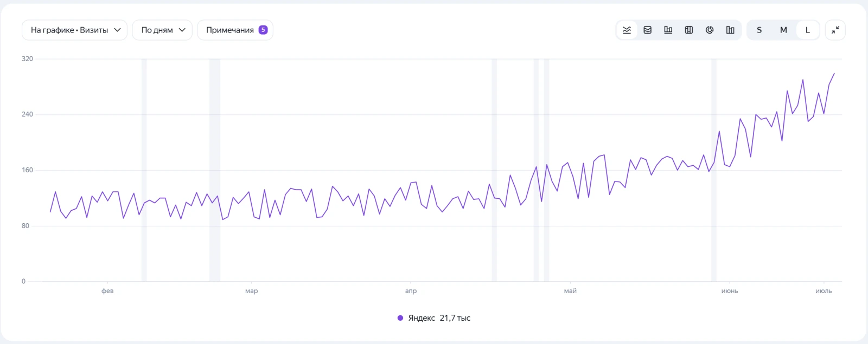Open the По дням grouping dropdown
This screenshot has height=344, width=868.
(x=162, y=30)
